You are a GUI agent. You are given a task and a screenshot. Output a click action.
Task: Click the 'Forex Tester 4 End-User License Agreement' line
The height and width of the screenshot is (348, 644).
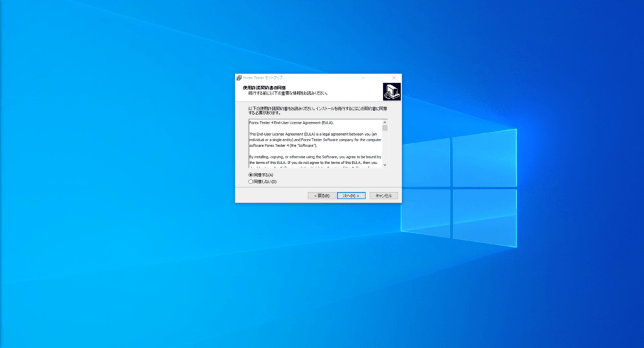[x=291, y=122]
